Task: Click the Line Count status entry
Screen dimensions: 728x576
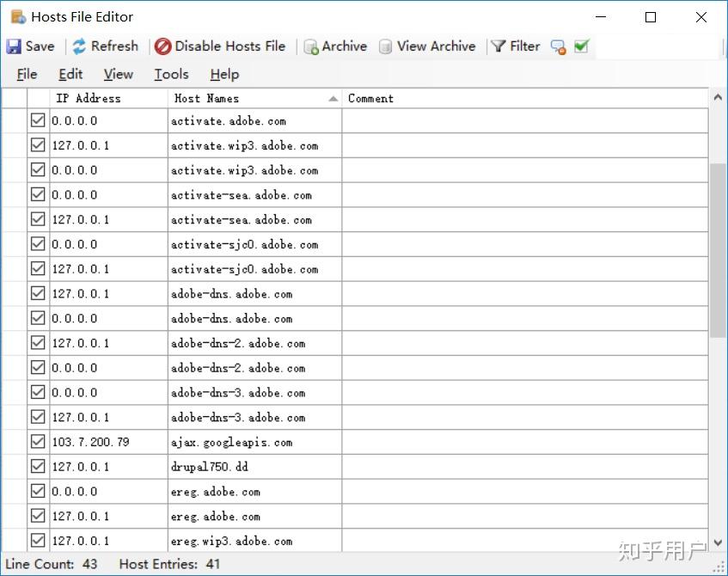Action: pos(51,564)
